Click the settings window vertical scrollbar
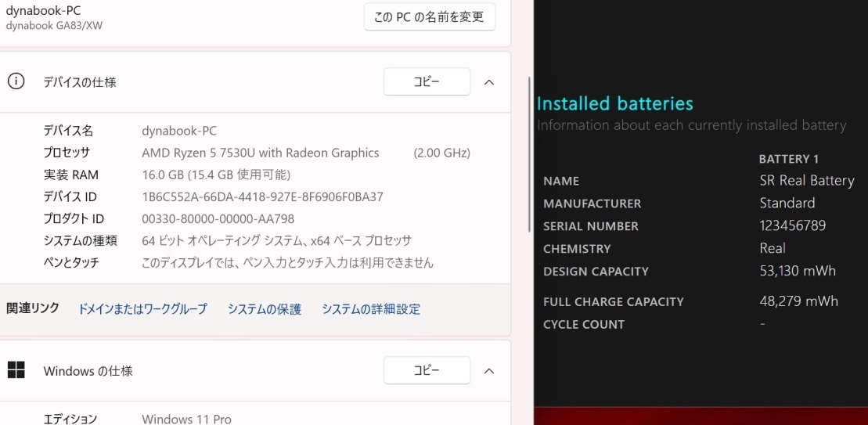Image resolution: width=868 pixels, height=425 pixels. (x=530, y=154)
